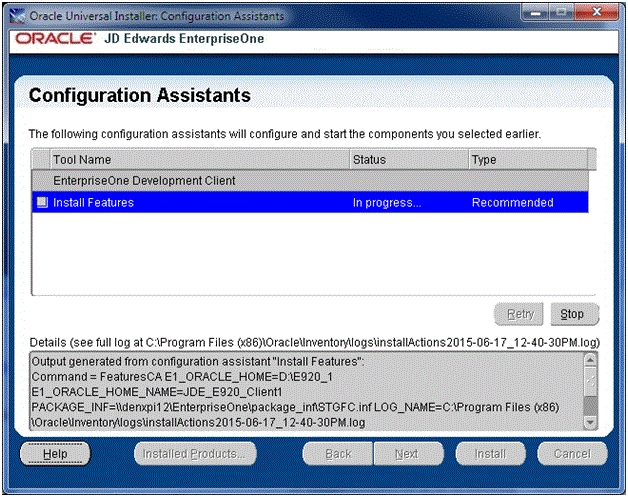The width and height of the screenshot is (628, 497).
Task: Click the Install button
Action: [x=491, y=454]
